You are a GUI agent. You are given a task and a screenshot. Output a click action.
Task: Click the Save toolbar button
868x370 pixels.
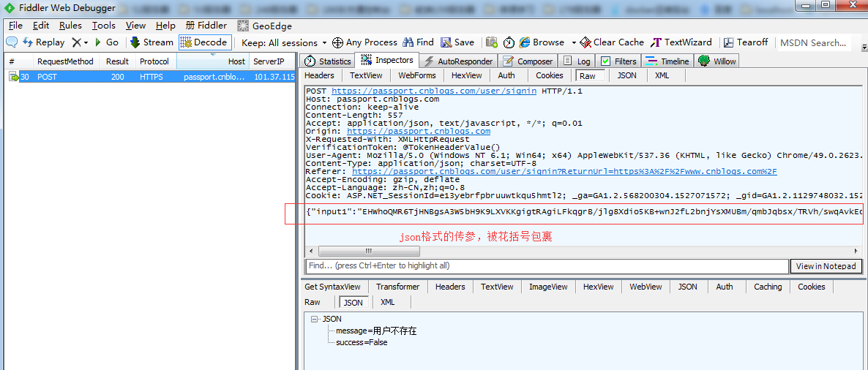tap(457, 42)
